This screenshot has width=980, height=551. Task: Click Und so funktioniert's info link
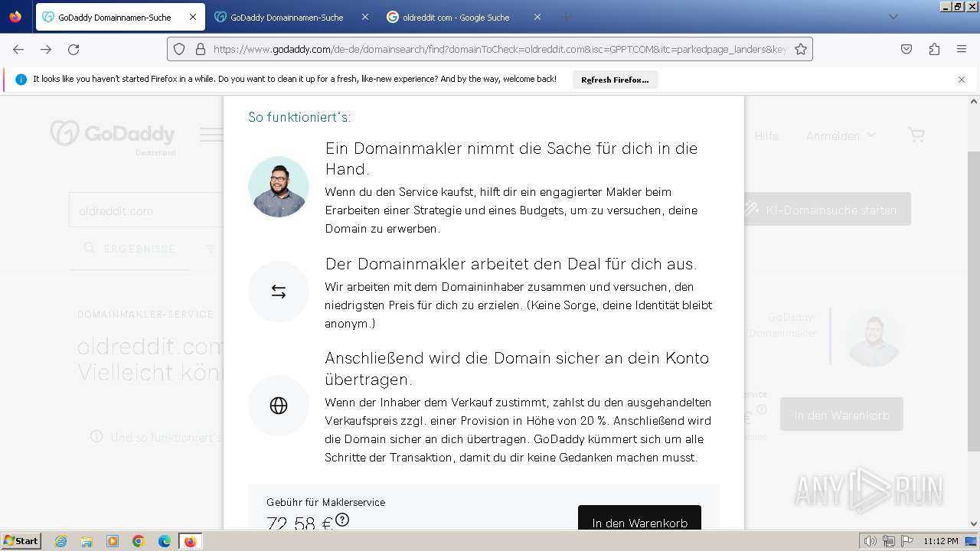tap(155, 437)
